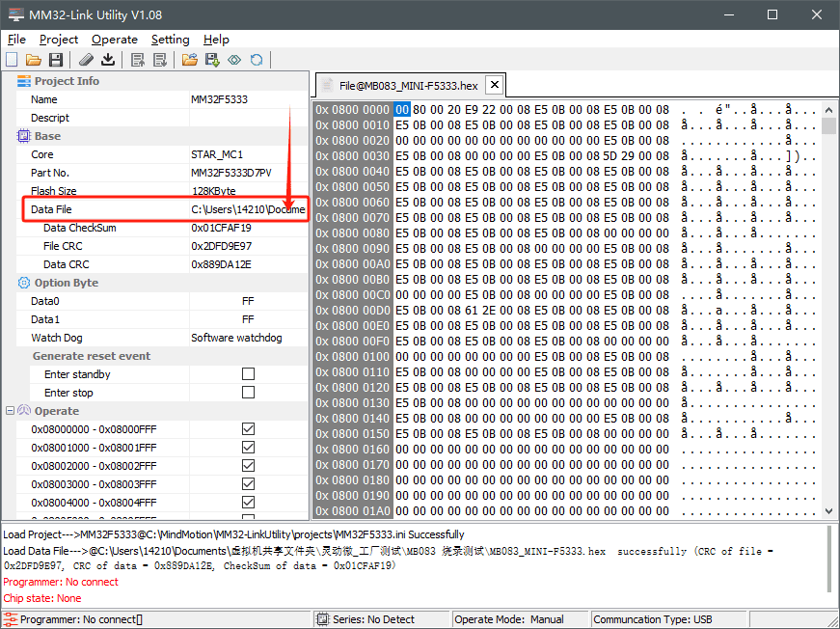Enable the Enter standby checkbox
The height and width of the screenshot is (629, 840).
coord(248,374)
